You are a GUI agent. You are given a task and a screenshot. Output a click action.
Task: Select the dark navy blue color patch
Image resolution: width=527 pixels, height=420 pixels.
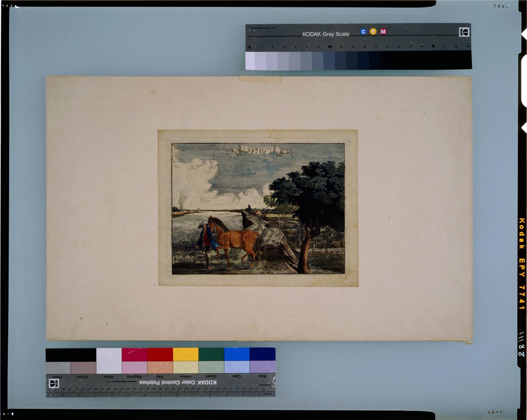[263, 354]
